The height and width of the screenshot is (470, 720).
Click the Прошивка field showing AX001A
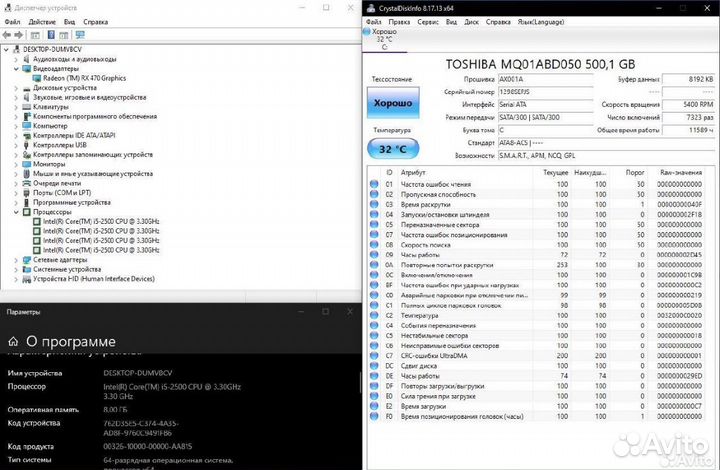[546, 79]
